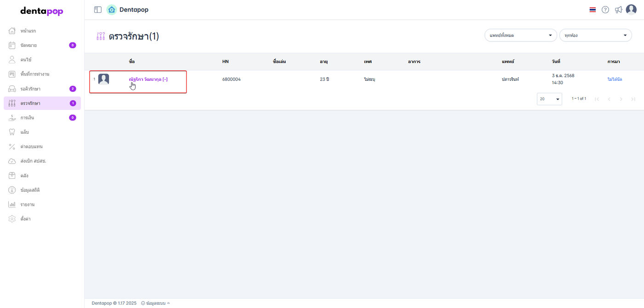Click age cell 23 ปี

pos(325,79)
